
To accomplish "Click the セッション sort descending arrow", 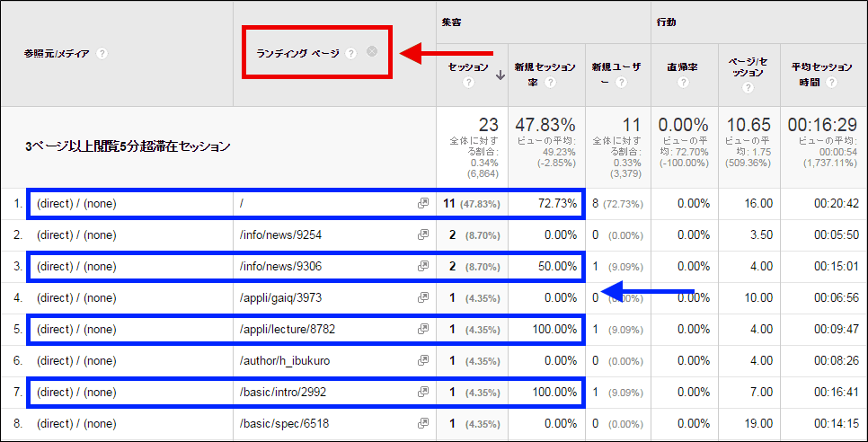I will (x=500, y=76).
